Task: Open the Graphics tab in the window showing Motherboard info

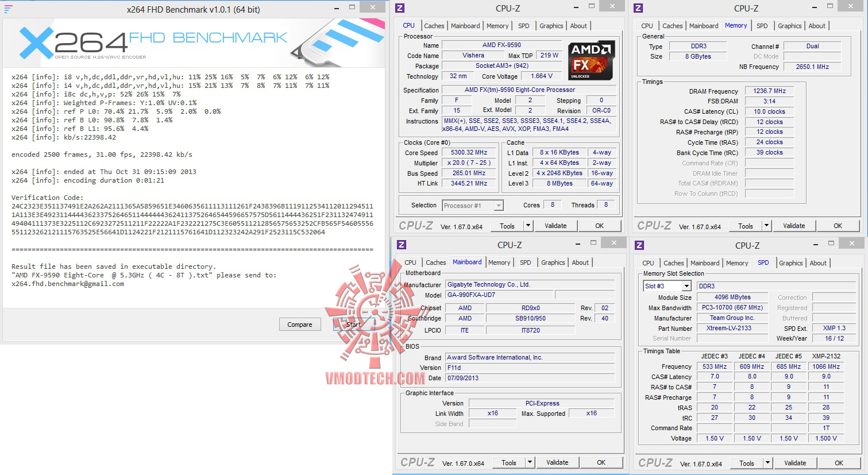Action: coord(553,262)
